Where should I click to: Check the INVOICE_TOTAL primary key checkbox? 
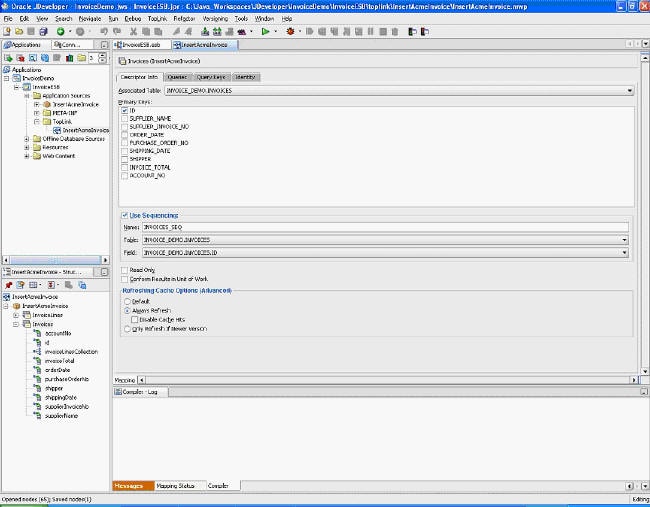(125, 167)
